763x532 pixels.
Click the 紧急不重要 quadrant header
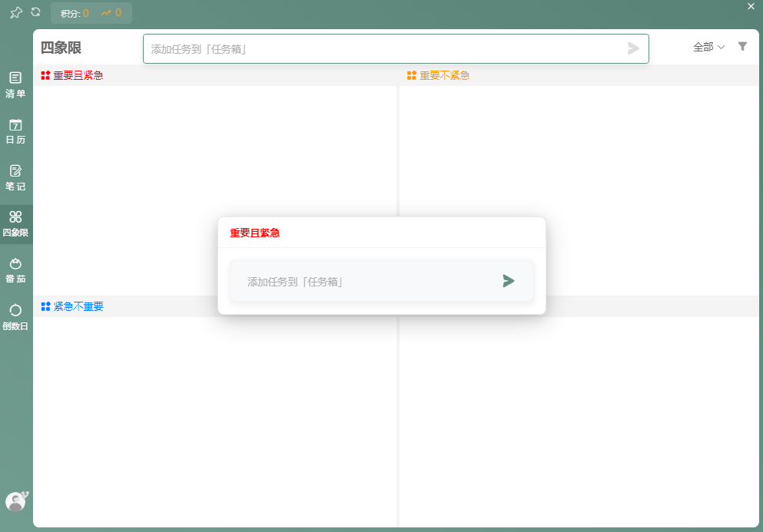(72, 306)
